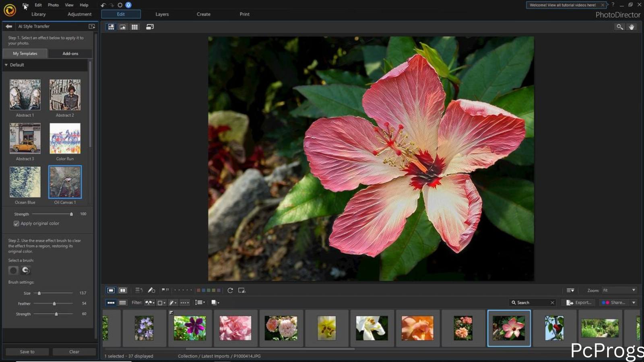Screen dimensions: 644x362
Task: Switch to the Adjustment module
Action: click(79, 14)
